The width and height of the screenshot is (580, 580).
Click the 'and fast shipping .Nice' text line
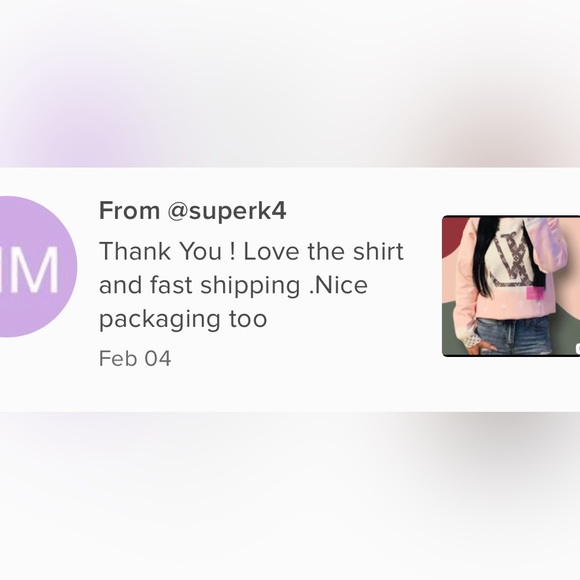pyautogui.click(x=233, y=286)
